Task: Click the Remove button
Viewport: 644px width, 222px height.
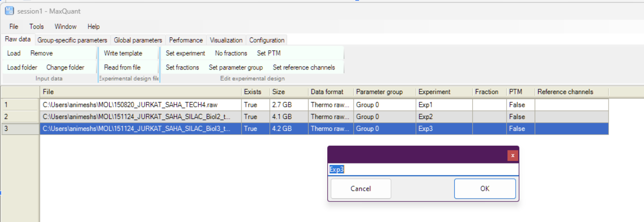Action: (42, 53)
